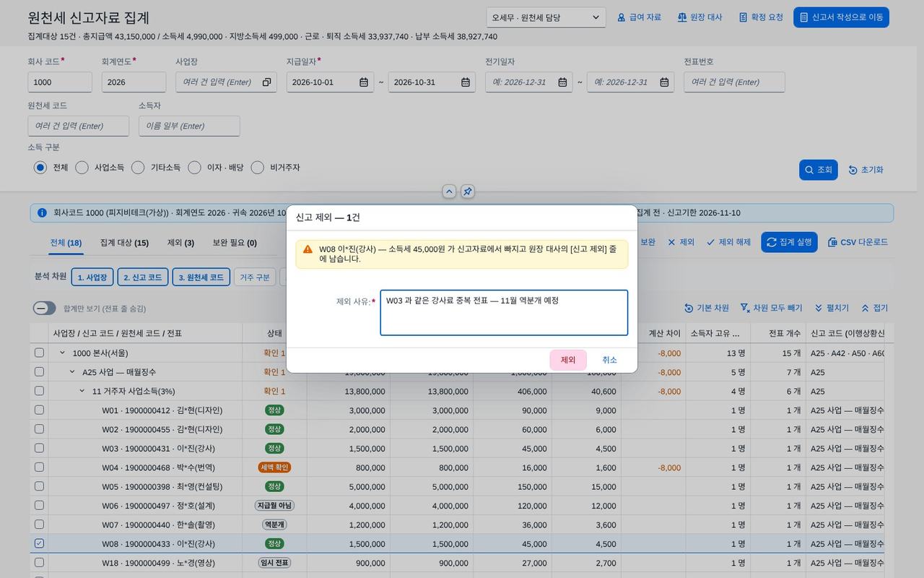The width and height of the screenshot is (924, 578).
Task: Open 원장 대사 via its scale icon
Action: (682, 17)
